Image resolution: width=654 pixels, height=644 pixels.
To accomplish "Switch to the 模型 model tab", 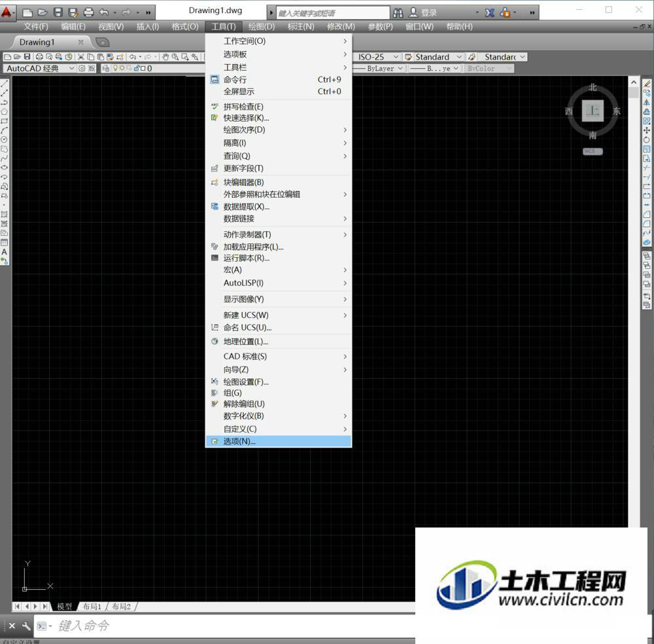I will [x=64, y=607].
